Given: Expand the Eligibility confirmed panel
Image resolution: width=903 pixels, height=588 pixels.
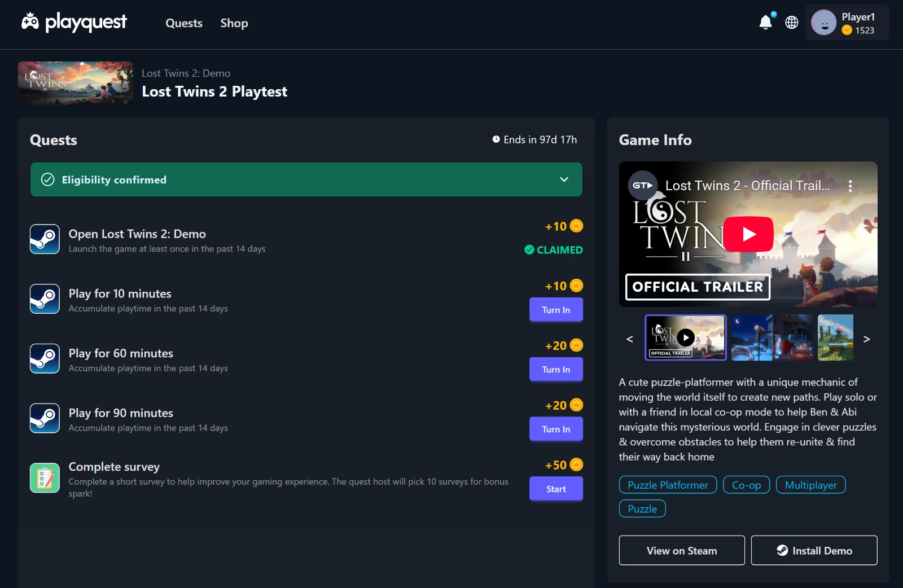Looking at the screenshot, I should pyautogui.click(x=564, y=179).
